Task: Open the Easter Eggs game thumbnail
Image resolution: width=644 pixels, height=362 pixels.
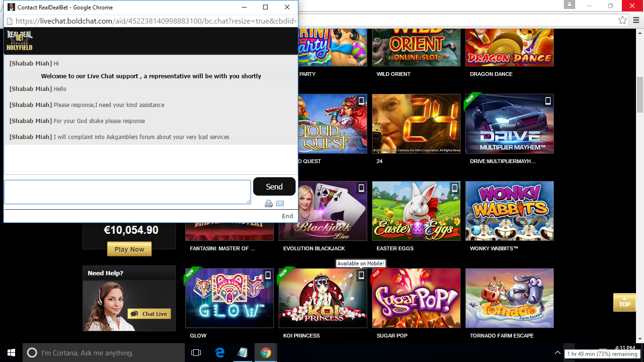Action: [416, 211]
